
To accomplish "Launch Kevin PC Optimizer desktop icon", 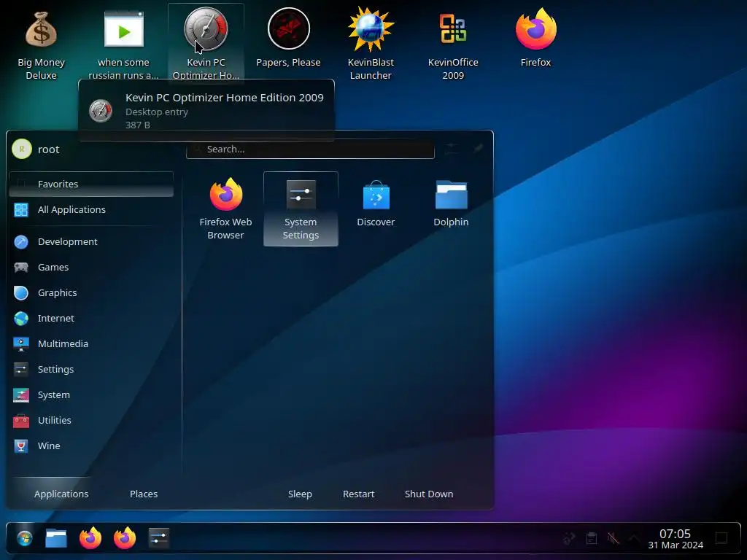I will [x=206, y=44].
